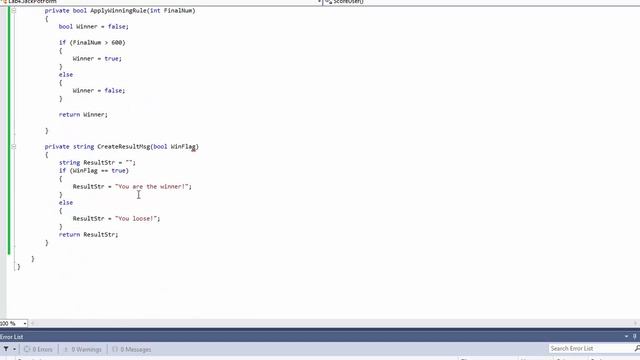The height and width of the screenshot is (360, 640).
Task: Click the Error List filter funnel icon
Action: (6, 349)
